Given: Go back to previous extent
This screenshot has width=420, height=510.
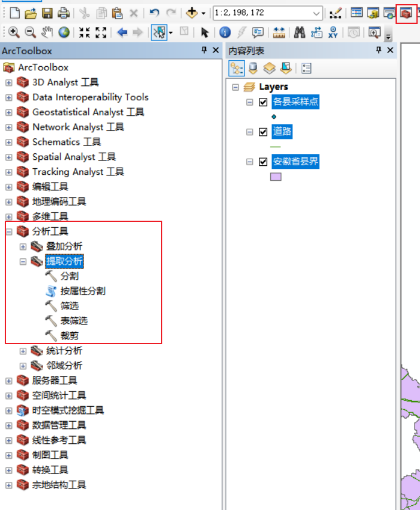Looking at the screenshot, I should click(122, 32).
